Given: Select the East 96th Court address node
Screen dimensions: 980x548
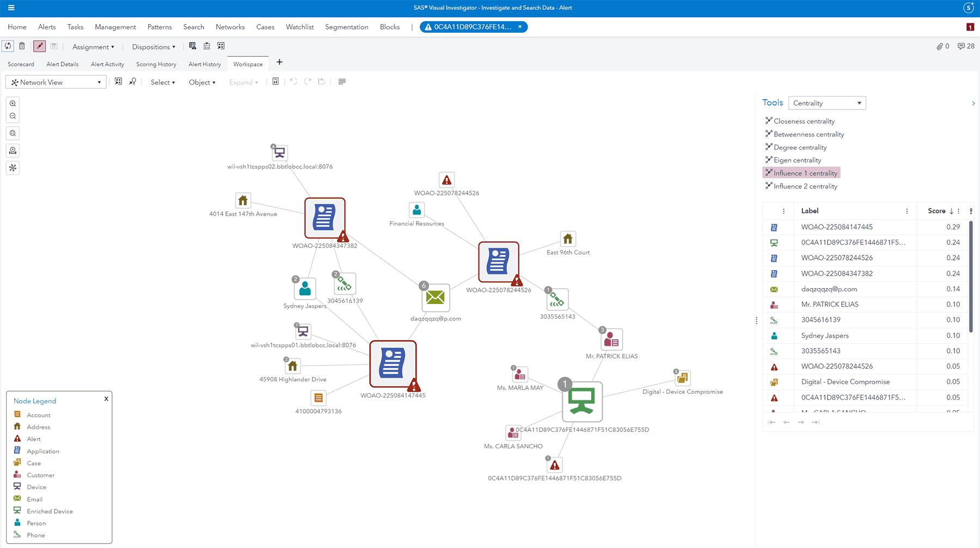Looking at the screenshot, I should tap(568, 239).
